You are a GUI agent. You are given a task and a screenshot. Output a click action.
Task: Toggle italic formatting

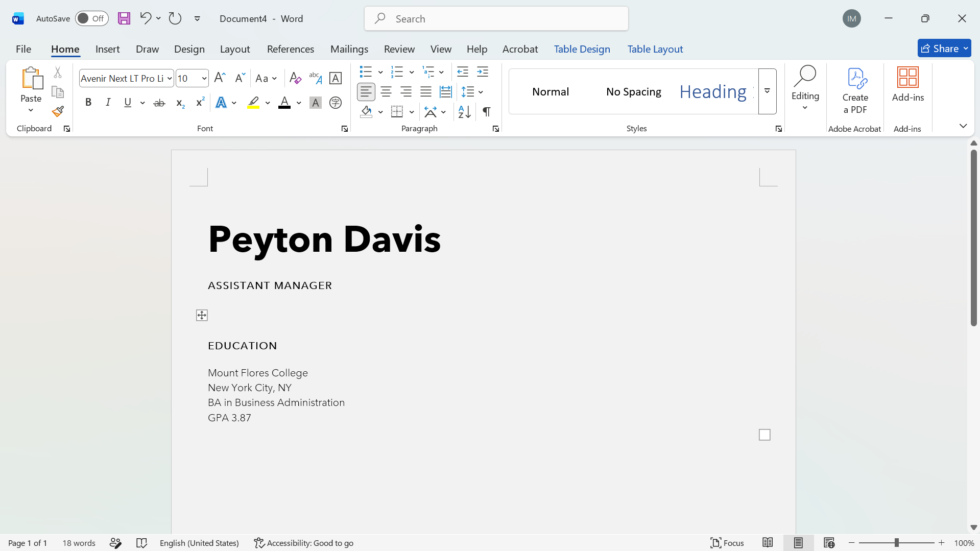(x=108, y=103)
